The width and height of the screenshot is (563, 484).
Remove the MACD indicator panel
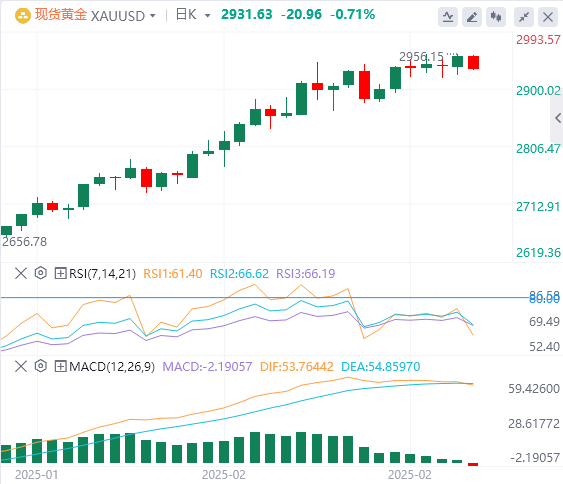pos(21,367)
